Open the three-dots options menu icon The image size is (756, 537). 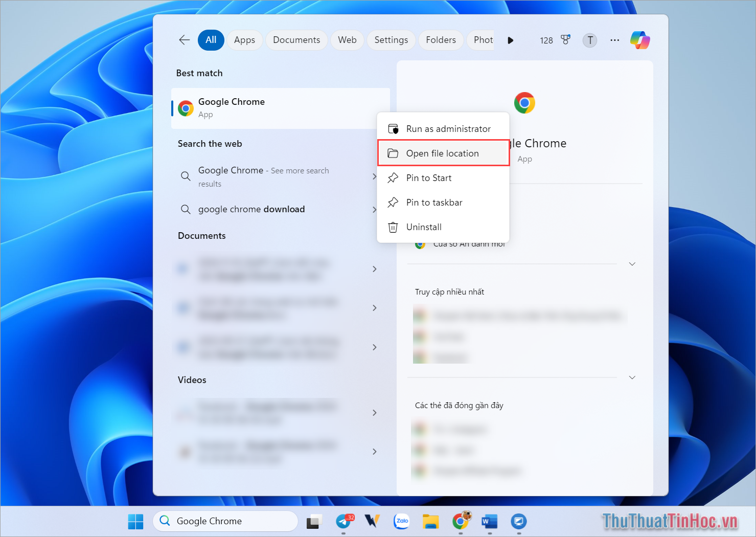pyautogui.click(x=614, y=40)
